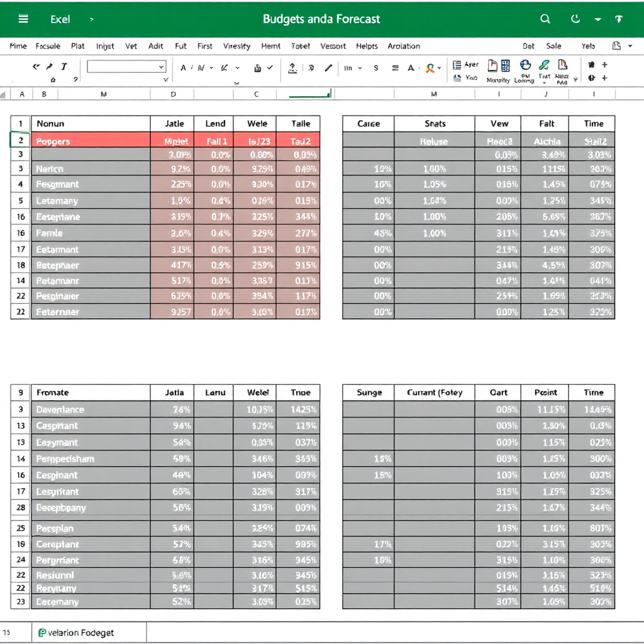Open the Name Box dropdown
The height and width of the screenshot is (644, 644).
(160, 67)
